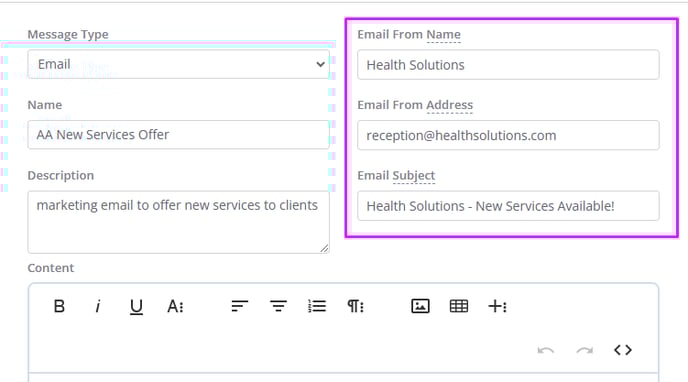This screenshot has height=382, width=688.
Task: Edit the Email Subject field
Action: (x=508, y=206)
